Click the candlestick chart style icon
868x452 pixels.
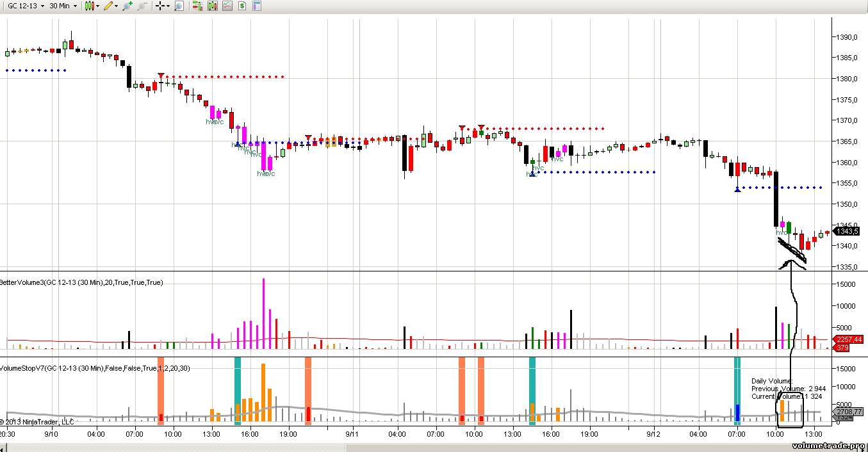90,6
